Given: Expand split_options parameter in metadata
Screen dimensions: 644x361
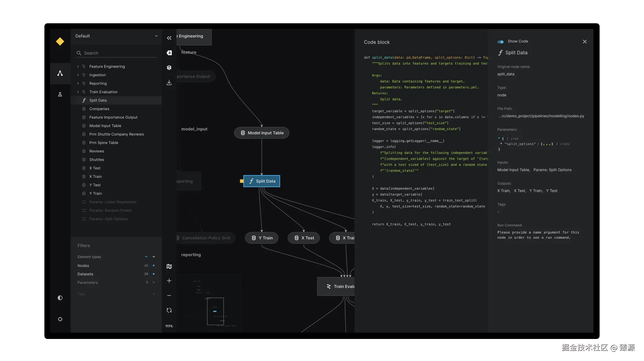Looking at the screenshot, I should click(x=501, y=144).
